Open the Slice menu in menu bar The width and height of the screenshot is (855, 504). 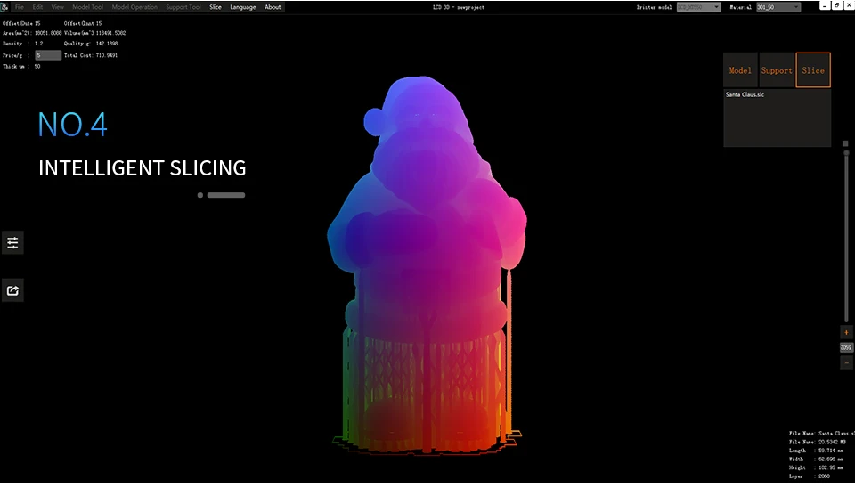point(216,7)
